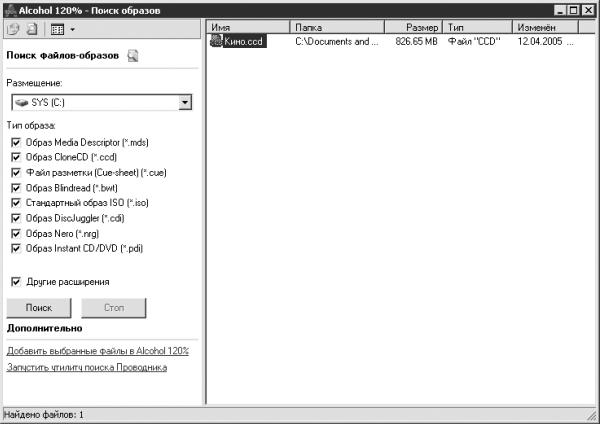Select the Кино.ccd file row
600x424 pixels.
(x=392, y=41)
